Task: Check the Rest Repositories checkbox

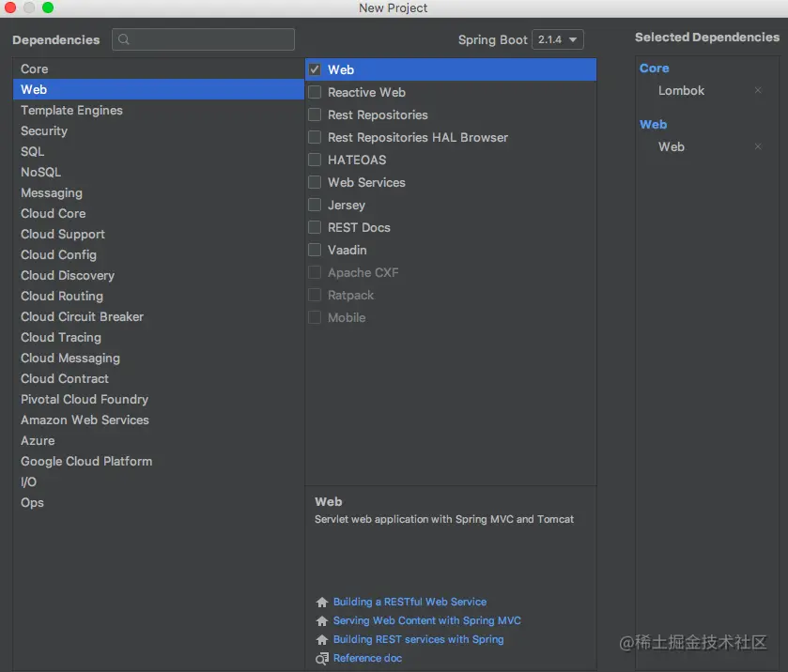Action: pyautogui.click(x=315, y=115)
